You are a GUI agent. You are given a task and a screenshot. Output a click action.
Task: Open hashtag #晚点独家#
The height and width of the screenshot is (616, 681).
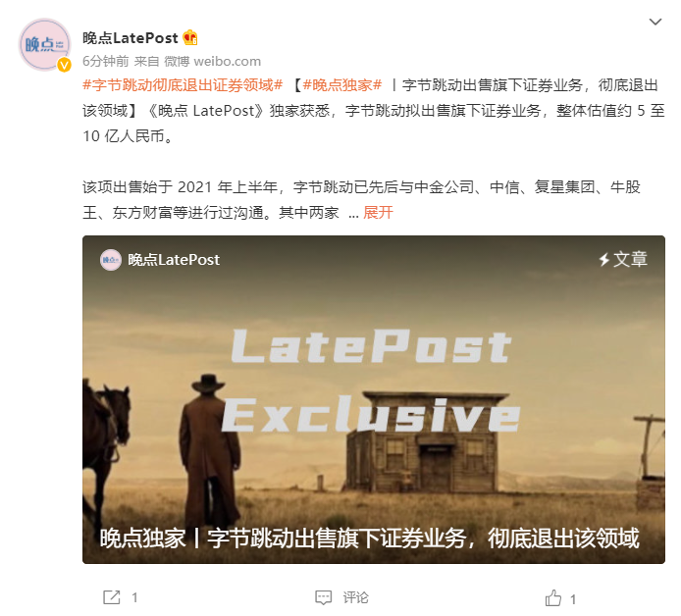pos(342,85)
